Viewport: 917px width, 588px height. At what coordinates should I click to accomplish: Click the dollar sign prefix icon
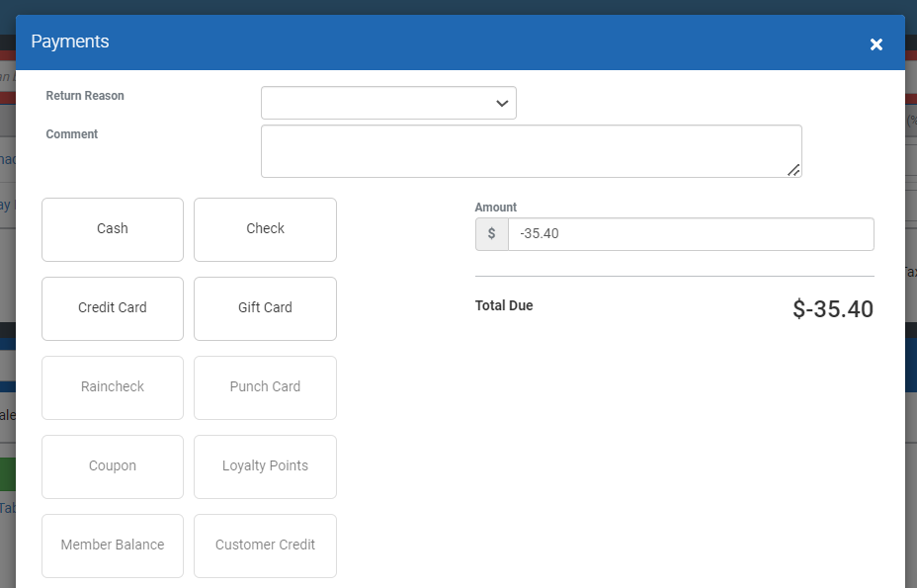(492, 234)
